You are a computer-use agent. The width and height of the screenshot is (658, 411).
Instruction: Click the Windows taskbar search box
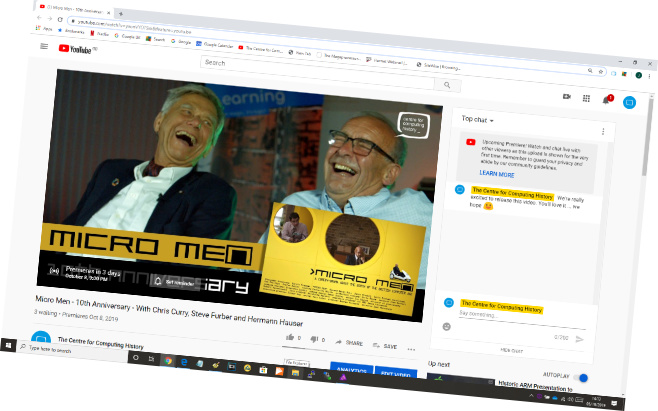click(x=73, y=351)
